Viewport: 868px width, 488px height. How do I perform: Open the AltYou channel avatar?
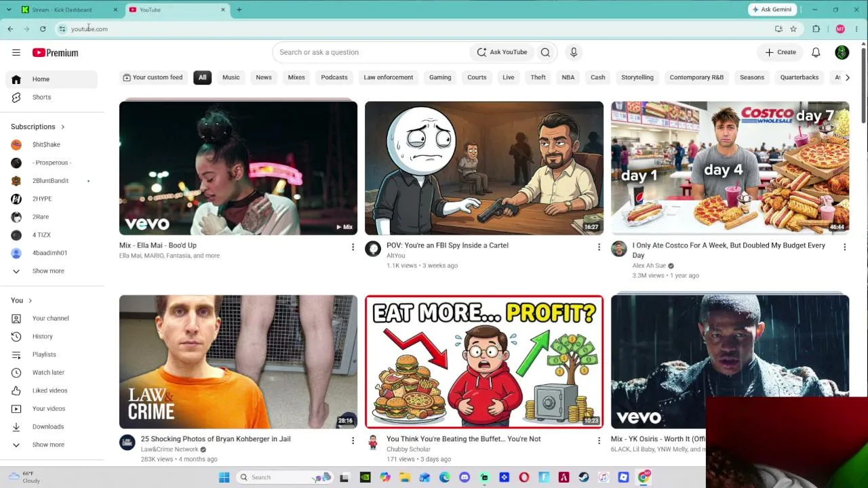pyautogui.click(x=373, y=249)
